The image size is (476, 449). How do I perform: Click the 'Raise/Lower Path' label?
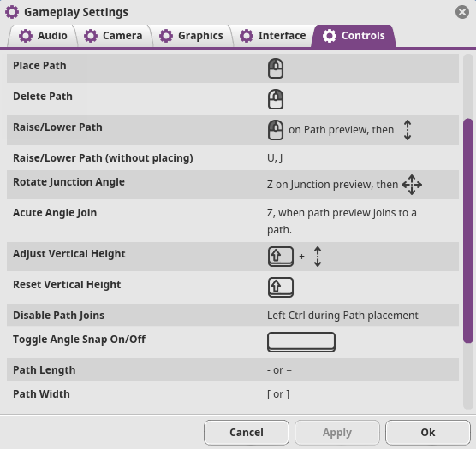click(x=57, y=127)
